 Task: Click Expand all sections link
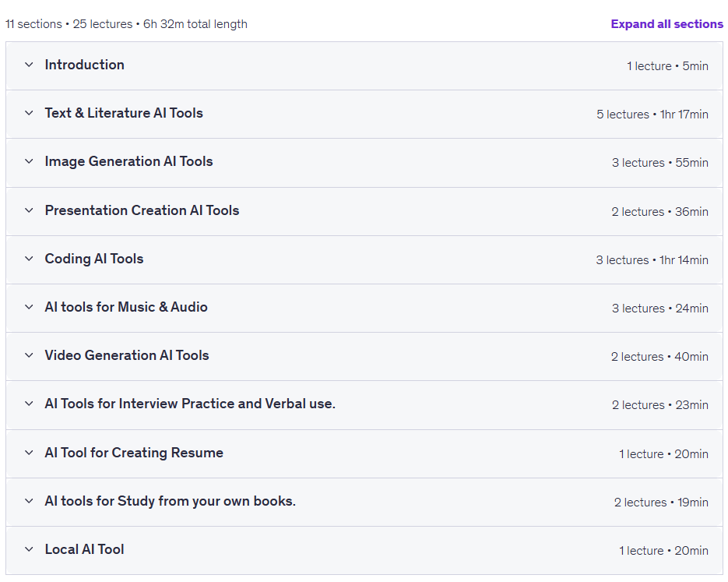pyautogui.click(x=666, y=24)
